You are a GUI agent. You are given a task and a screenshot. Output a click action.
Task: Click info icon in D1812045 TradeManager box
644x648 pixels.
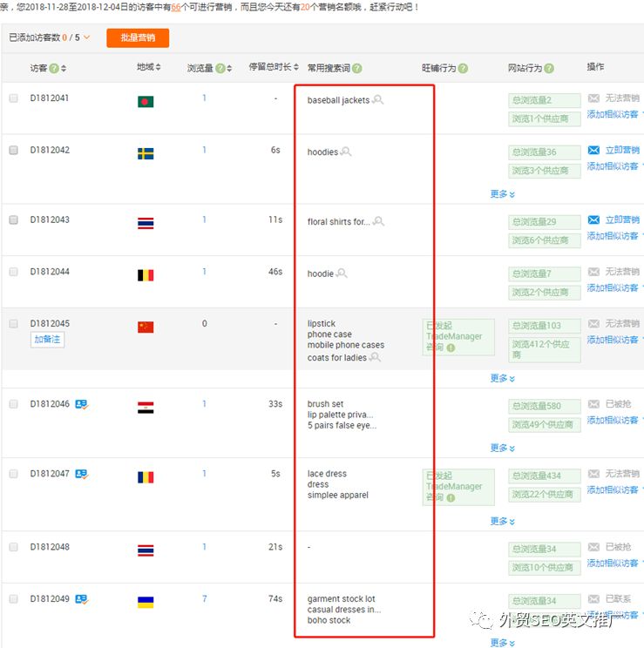[x=451, y=348]
